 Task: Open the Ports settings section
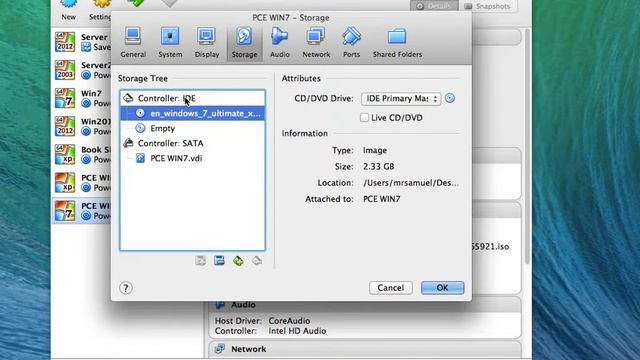pyautogui.click(x=351, y=42)
